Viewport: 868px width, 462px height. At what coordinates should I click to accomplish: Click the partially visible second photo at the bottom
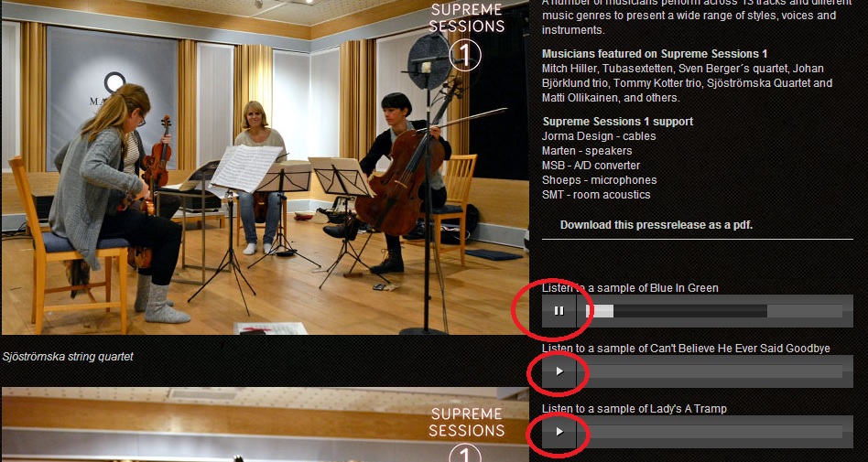(265, 424)
